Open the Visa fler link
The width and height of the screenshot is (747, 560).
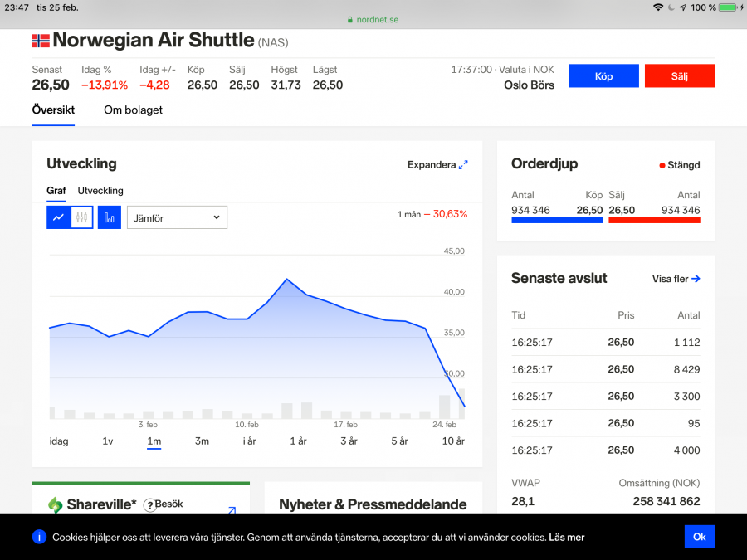point(676,279)
